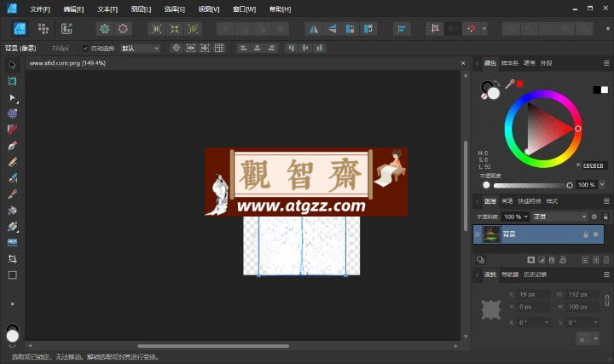Select the Rectangle shape tool
This screenshot has height=364, width=614.
click(12, 275)
